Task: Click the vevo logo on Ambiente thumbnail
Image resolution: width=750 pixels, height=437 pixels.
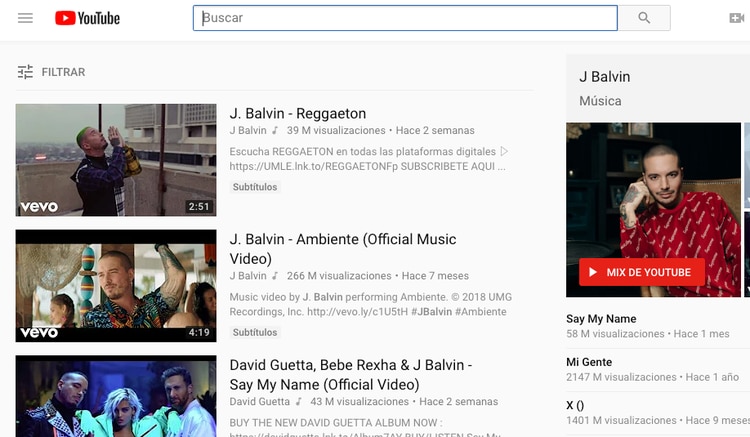Action: 39,333
